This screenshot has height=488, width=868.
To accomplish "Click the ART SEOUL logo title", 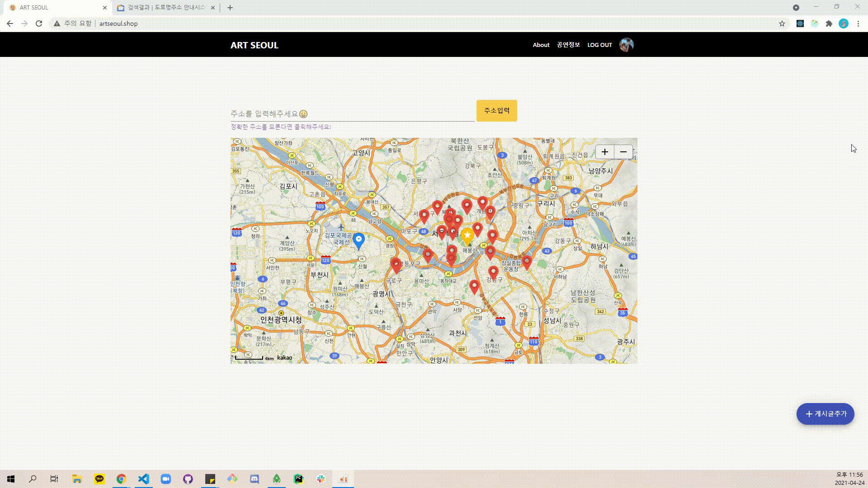I will [x=255, y=45].
